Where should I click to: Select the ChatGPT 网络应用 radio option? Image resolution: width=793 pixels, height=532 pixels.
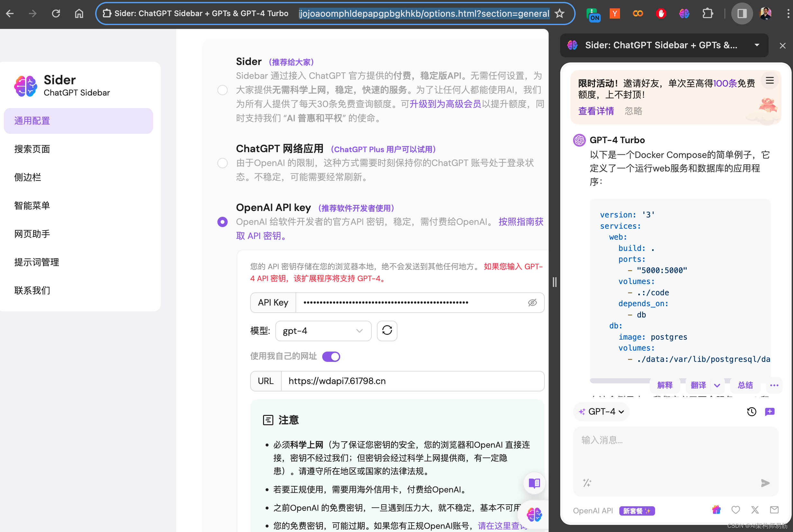tap(222, 163)
